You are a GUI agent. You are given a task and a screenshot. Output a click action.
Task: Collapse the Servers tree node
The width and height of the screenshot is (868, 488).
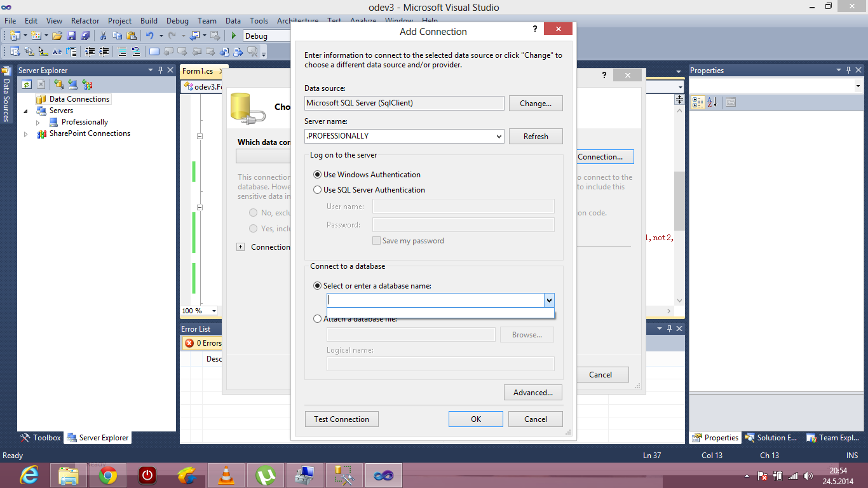[26, 111]
